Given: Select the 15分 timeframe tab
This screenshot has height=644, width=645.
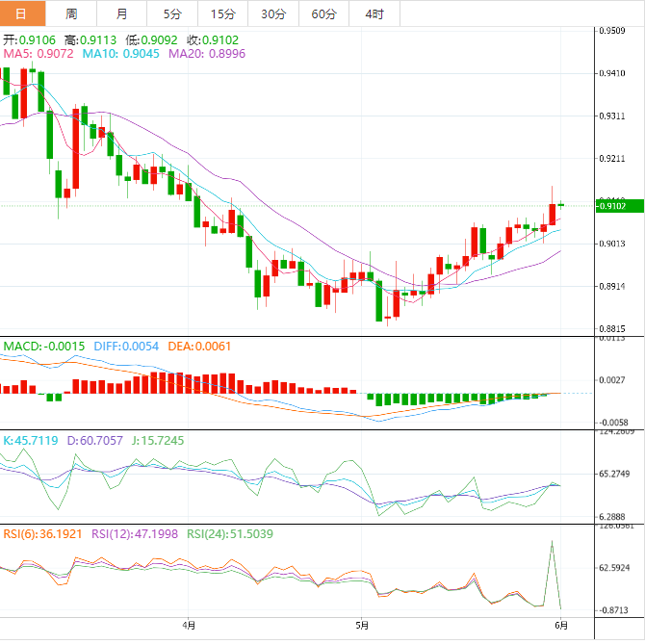Looking at the screenshot, I should pyautogui.click(x=222, y=13).
